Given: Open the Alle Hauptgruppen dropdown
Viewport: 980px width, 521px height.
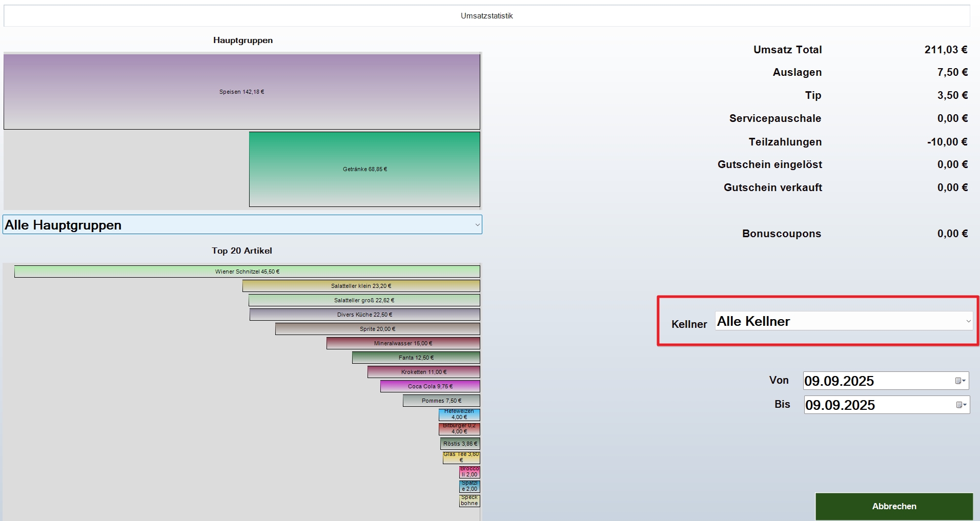Looking at the screenshot, I should [242, 224].
